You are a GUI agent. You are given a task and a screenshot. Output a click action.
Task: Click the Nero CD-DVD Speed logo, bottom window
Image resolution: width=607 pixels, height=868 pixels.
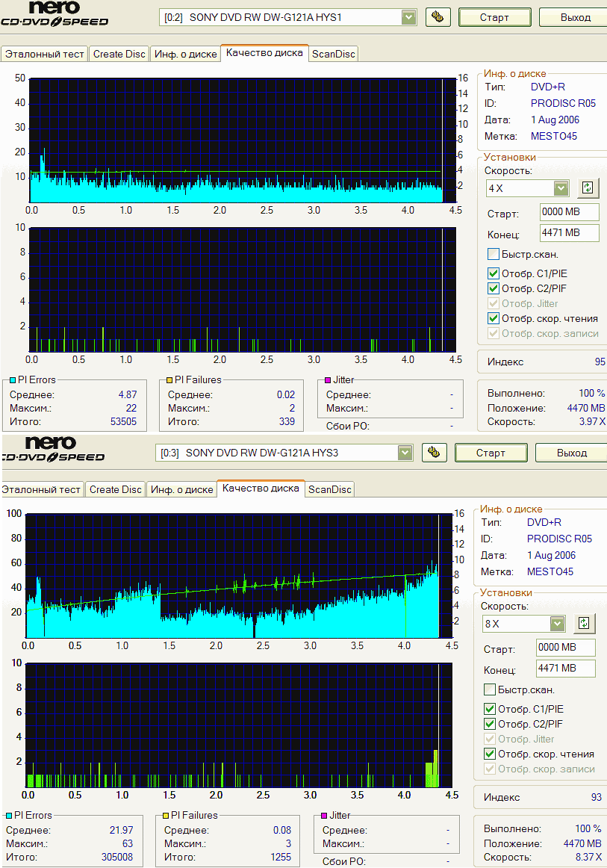[52, 450]
